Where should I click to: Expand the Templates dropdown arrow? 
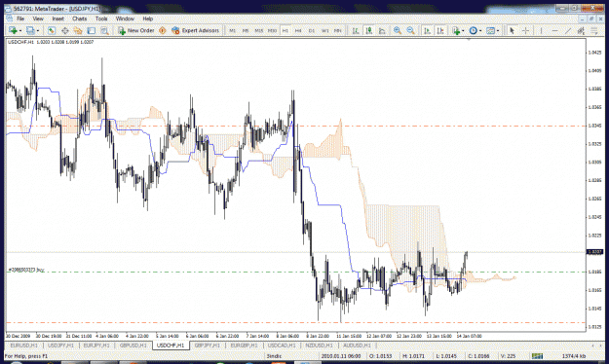pyautogui.click(x=498, y=30)
